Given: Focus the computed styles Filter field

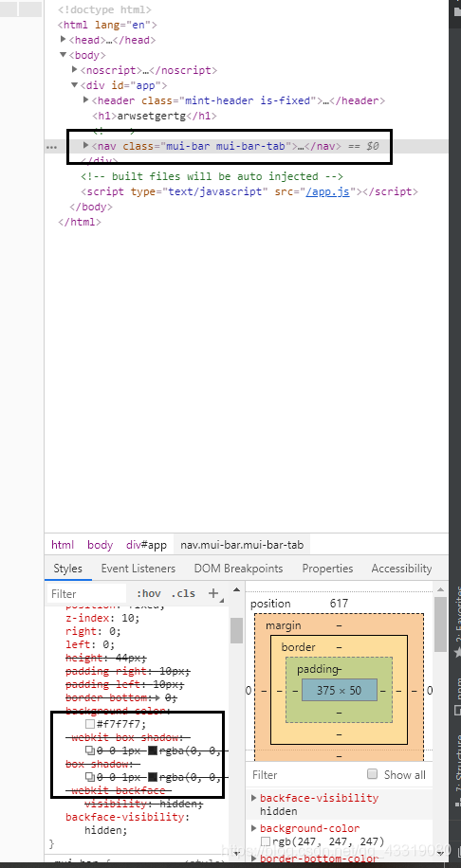Looking at the screenshot, I should (x=304, y=774).
